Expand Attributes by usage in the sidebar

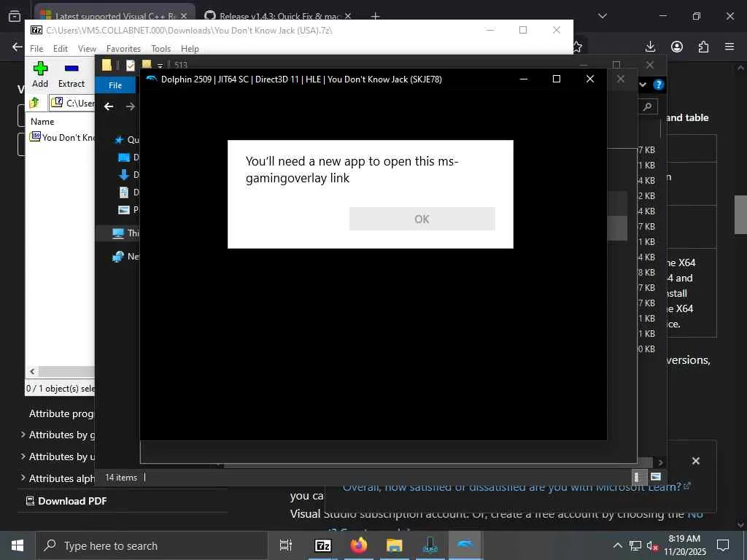pos(58,456)
